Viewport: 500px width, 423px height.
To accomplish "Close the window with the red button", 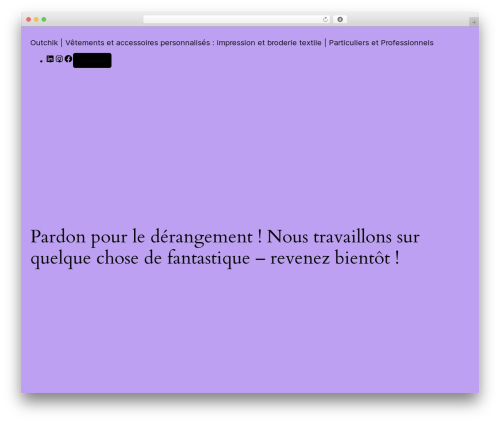I will coord(29,20).
